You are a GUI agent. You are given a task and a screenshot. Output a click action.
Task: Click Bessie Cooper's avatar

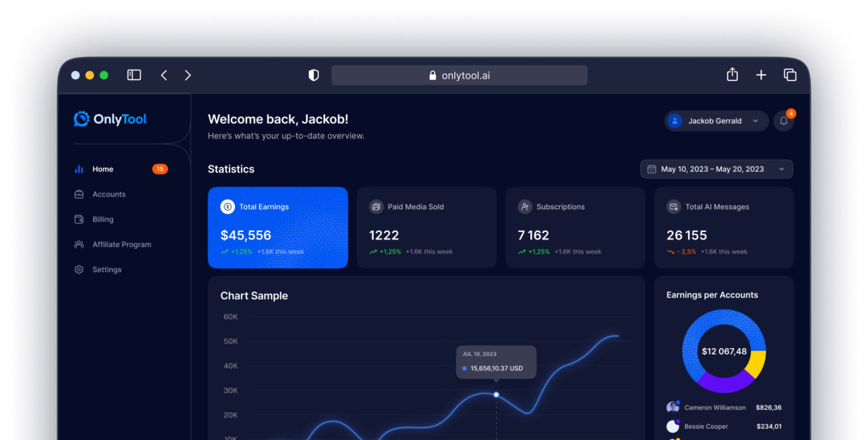click(673, 426)
